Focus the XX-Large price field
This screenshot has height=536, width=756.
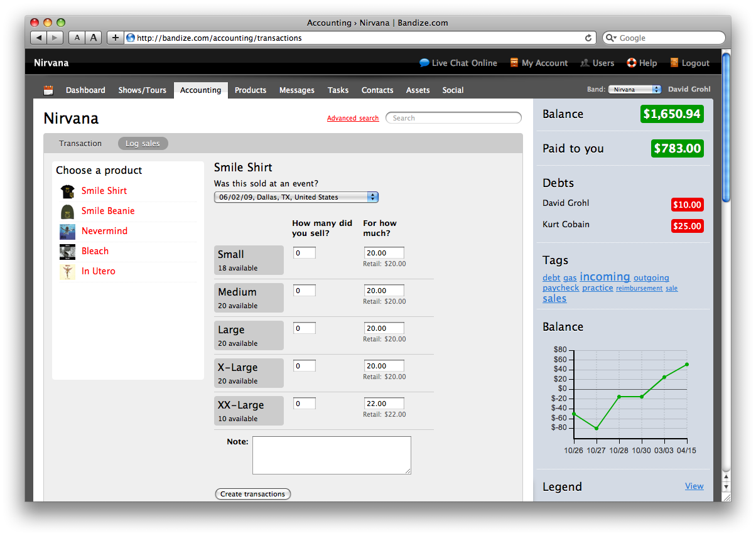(384, 404)
